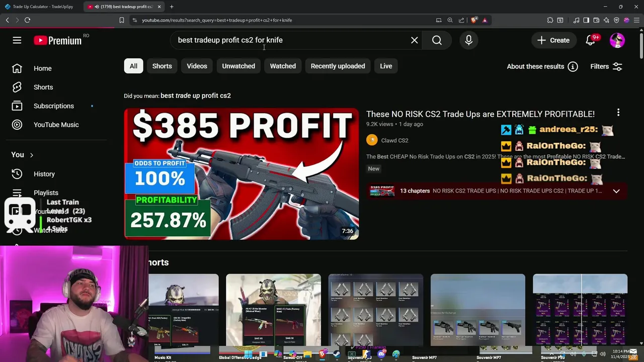Open Shorts in the left sidebar
Image resolution: width=644 pixels, height=362 pixels.
point(42,87)
